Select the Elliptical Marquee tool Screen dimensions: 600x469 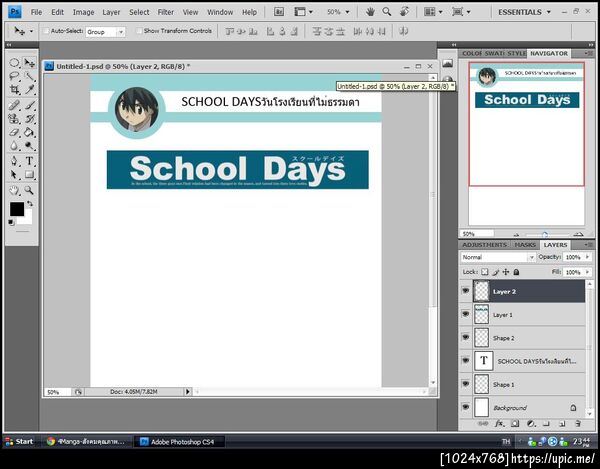(14, 63)
